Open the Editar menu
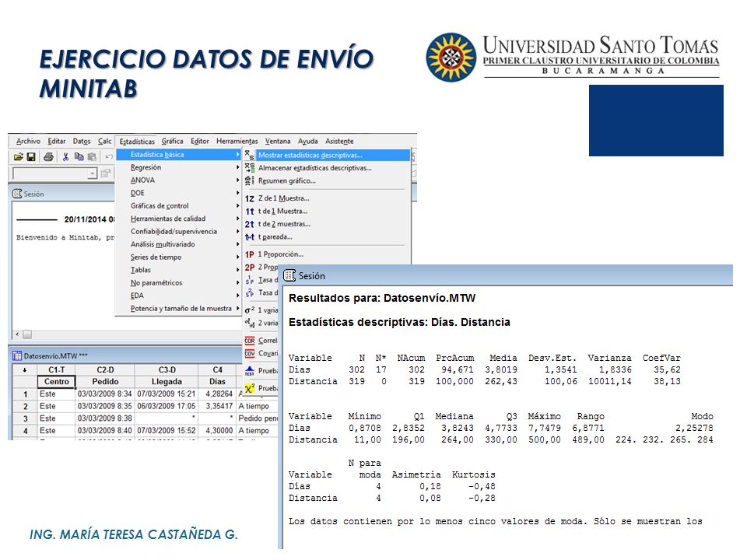 click(x=57, y=141)
